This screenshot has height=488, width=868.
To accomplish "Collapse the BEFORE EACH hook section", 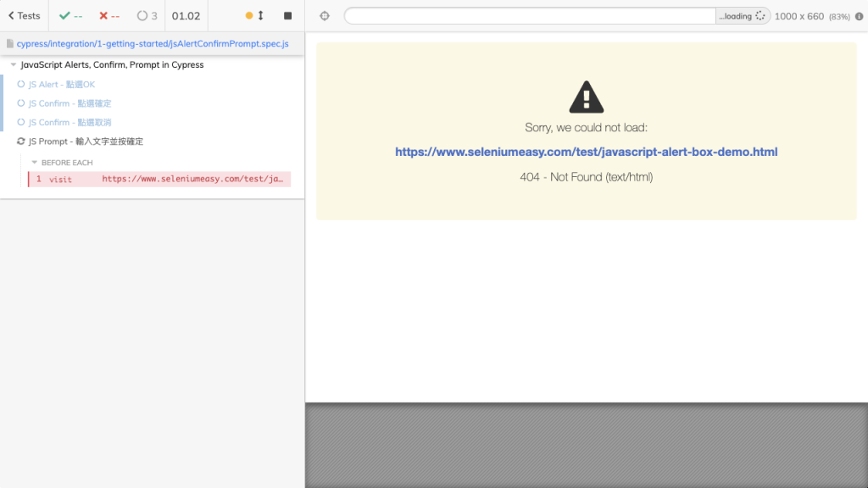I will [34, 162].
